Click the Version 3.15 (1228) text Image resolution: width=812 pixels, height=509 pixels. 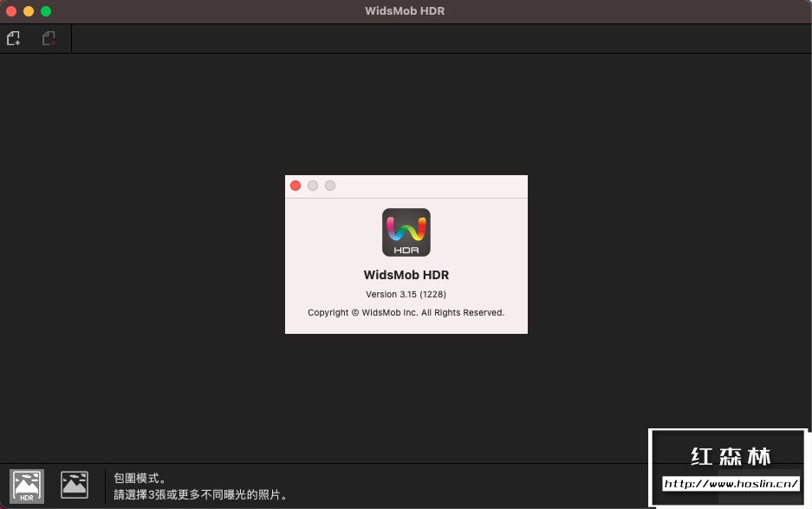406,294
